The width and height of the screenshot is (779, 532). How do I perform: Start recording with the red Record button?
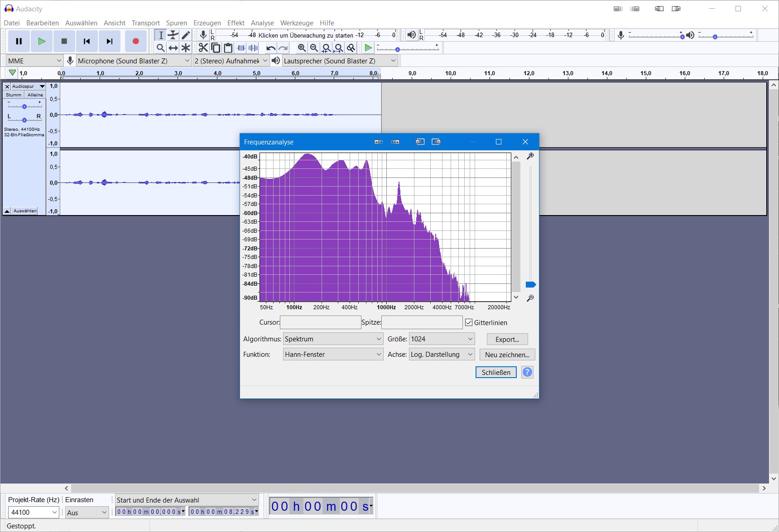[135, 41]
